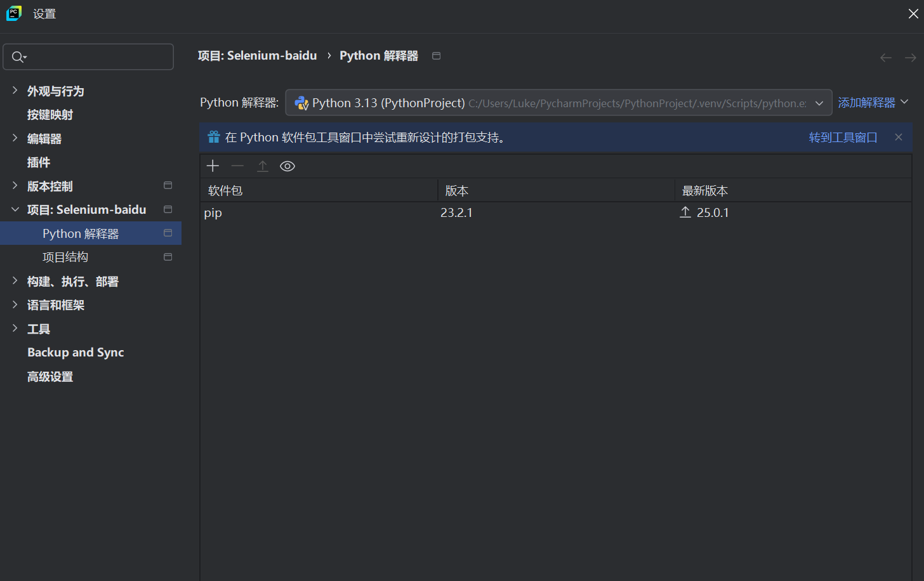Click the upgrade package arrow in the toolbar
The width and height of the screenshot is (924, 581).
[x=262, y=166]
